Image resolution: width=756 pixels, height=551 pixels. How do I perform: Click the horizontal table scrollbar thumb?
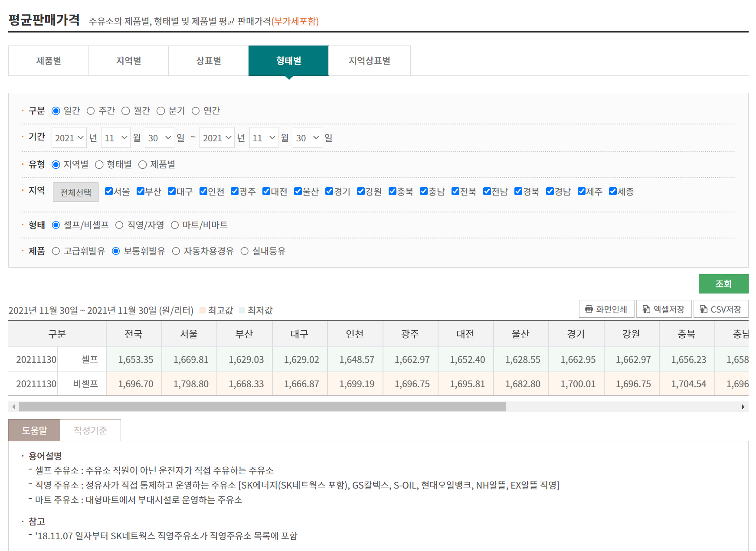262,407
